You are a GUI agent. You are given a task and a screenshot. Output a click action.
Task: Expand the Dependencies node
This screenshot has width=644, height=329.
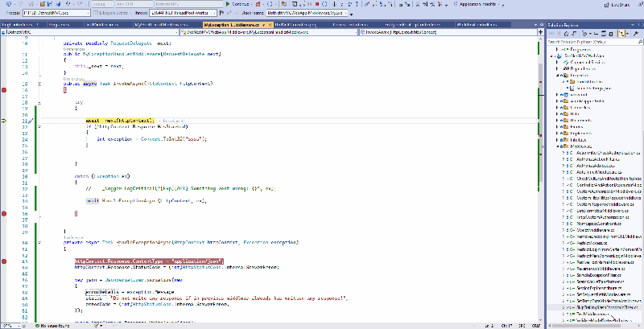pos(558,68)
